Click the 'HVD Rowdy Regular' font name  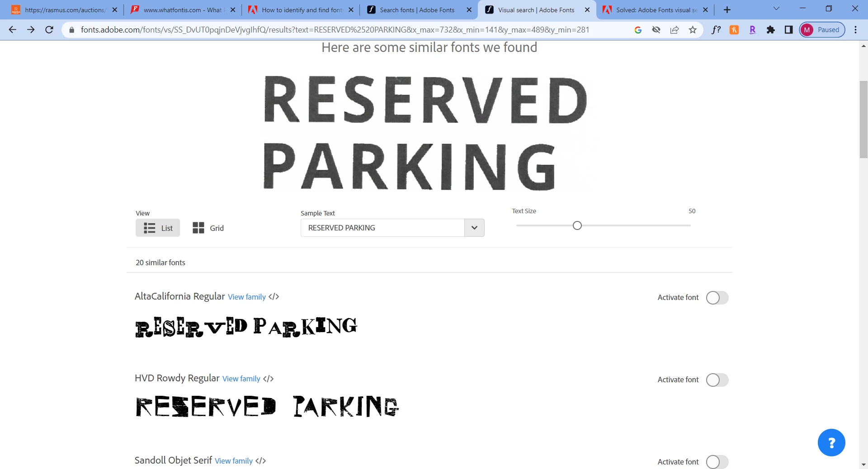coord(177,378)
